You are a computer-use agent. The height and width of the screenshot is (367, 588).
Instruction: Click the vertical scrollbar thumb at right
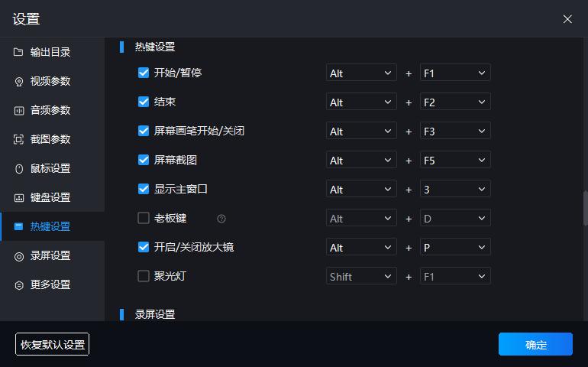coord(586,209)
